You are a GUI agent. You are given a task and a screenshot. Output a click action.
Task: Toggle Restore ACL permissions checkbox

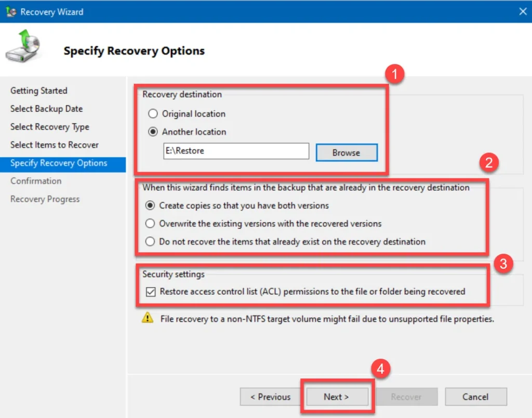point(151,292)
